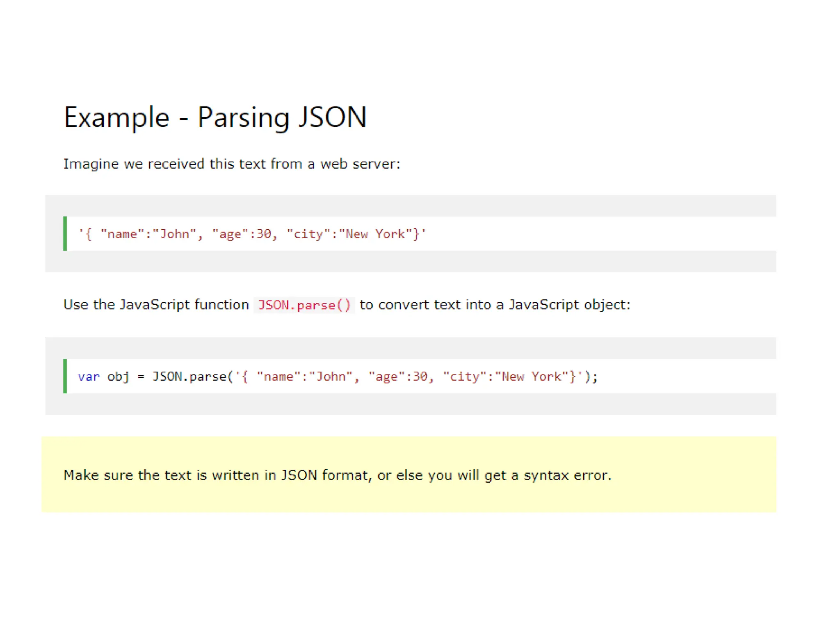Click 'web server:' in the intro sentence
This screenshot has height=630, width=840.
[x=360, y=164]
